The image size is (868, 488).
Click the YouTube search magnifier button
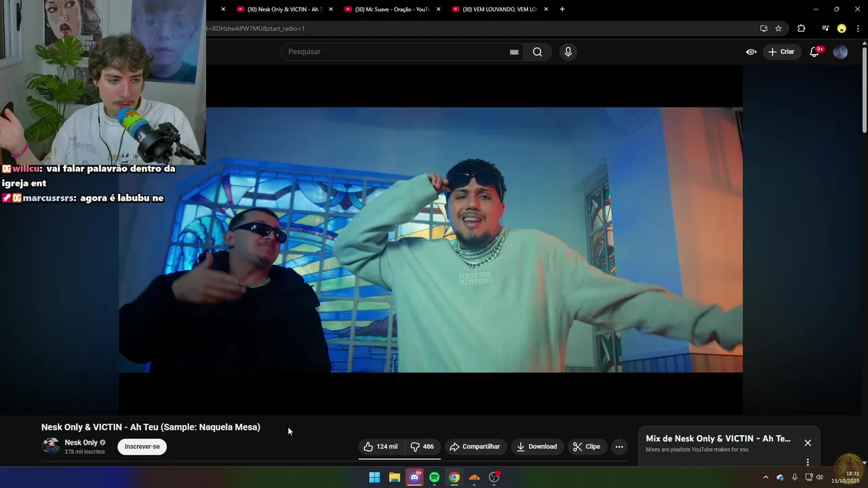click(537, 52)
